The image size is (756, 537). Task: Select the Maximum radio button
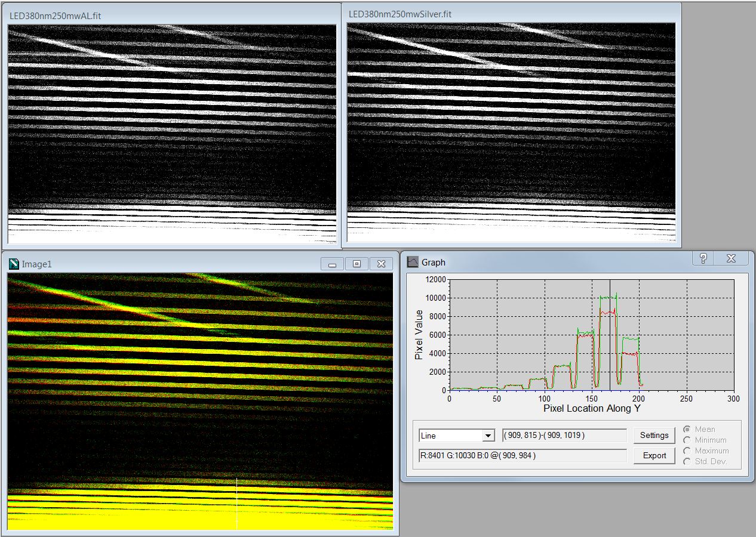pos(687,450)
